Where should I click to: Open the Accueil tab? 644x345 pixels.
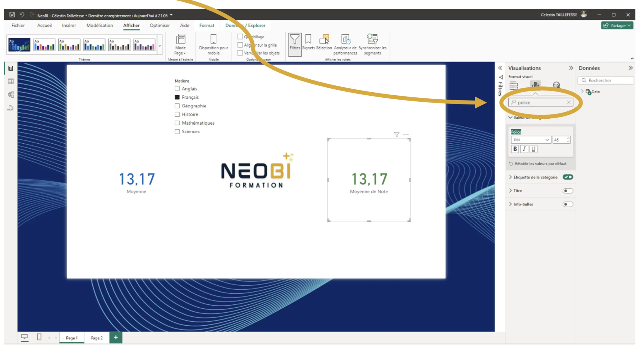(x=44, y=25)
